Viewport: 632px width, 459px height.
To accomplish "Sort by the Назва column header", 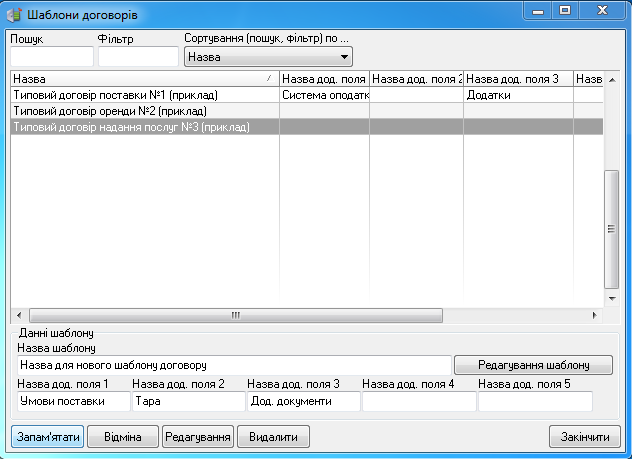I will 144,79.
